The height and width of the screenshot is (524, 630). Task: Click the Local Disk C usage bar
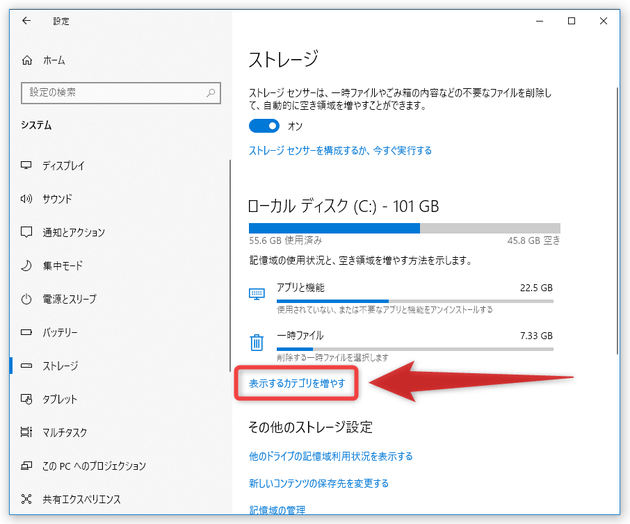click(404, 228)
